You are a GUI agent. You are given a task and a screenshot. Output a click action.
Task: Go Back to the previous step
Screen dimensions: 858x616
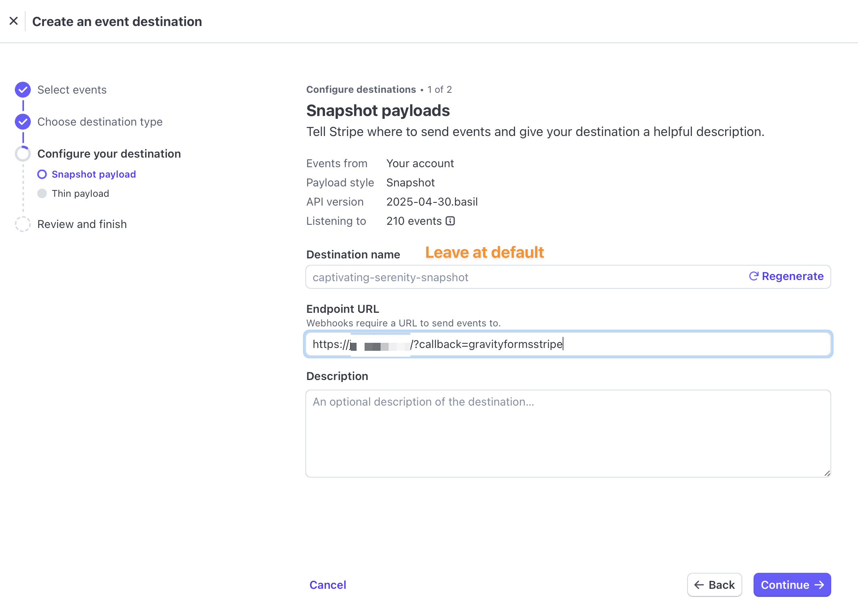click(x=714, y=585)
